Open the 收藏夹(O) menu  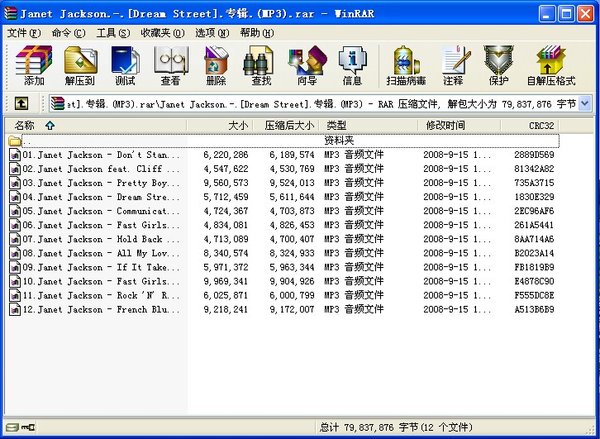click(162, 33)
